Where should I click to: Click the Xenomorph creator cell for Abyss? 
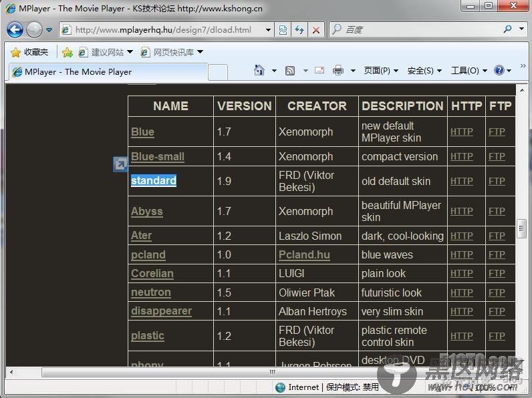[x=317, y=211]
